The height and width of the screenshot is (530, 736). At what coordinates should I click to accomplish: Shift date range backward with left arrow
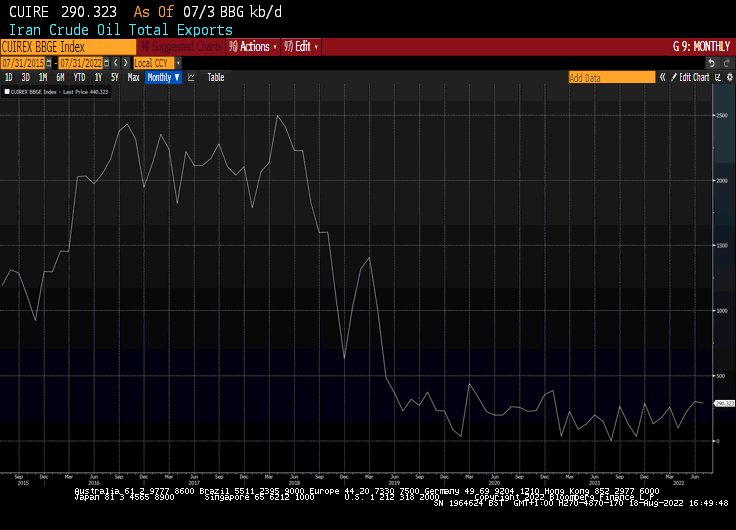pyautogui.click(x=116, y=63)
